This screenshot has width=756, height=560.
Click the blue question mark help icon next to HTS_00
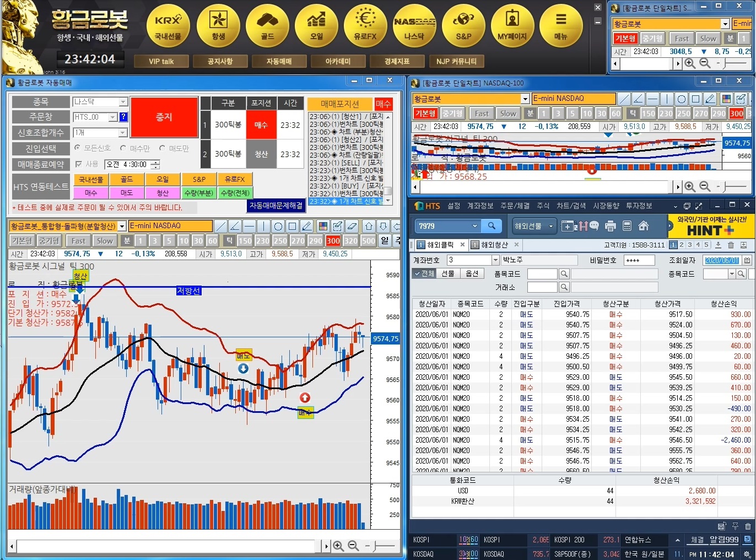click(123, 117)
